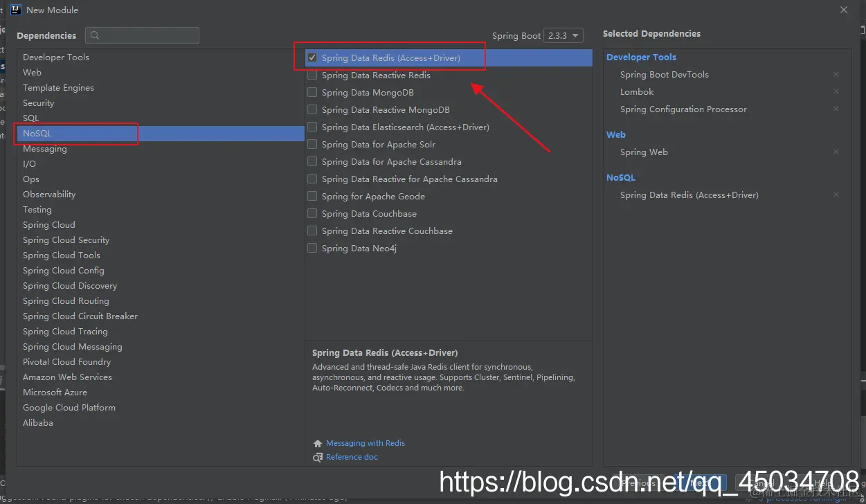Check Spring Data Reactive for Apache Cassandra
Image resolution: width=866 pixels, height=504 pixels.
[312, 179]
